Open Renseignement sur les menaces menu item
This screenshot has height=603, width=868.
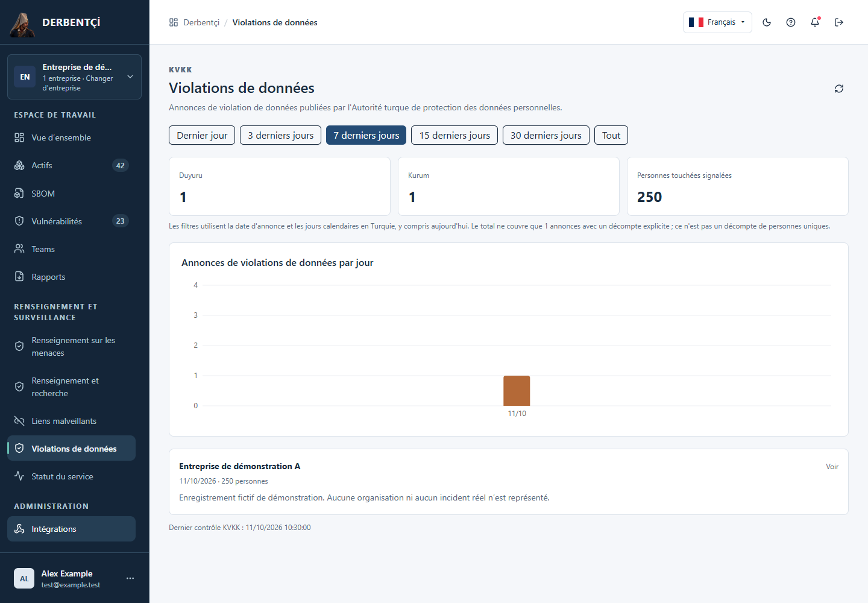[71, 347]
